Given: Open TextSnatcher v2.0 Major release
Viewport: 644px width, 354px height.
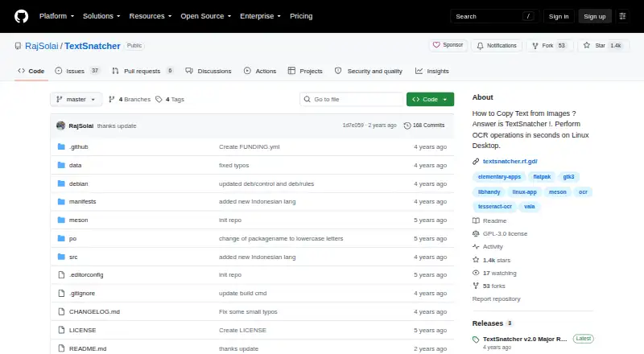Looking at the screenshot, I should pos(525,340).
